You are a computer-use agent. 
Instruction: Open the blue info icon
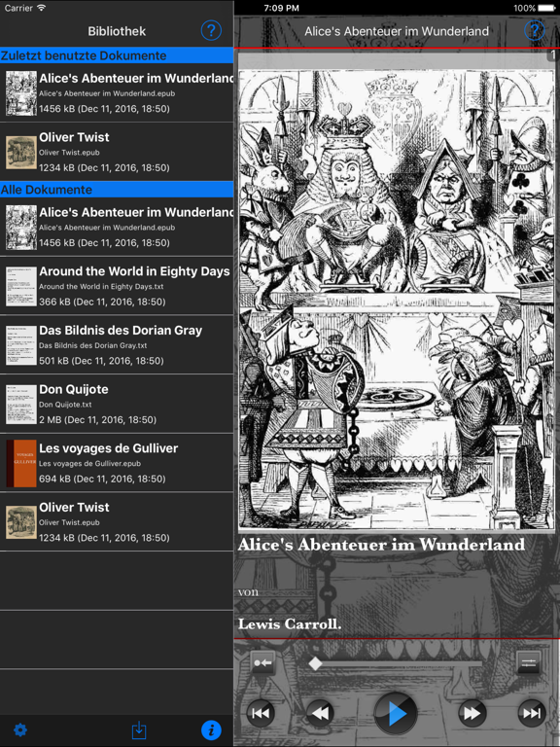[211, 729]
